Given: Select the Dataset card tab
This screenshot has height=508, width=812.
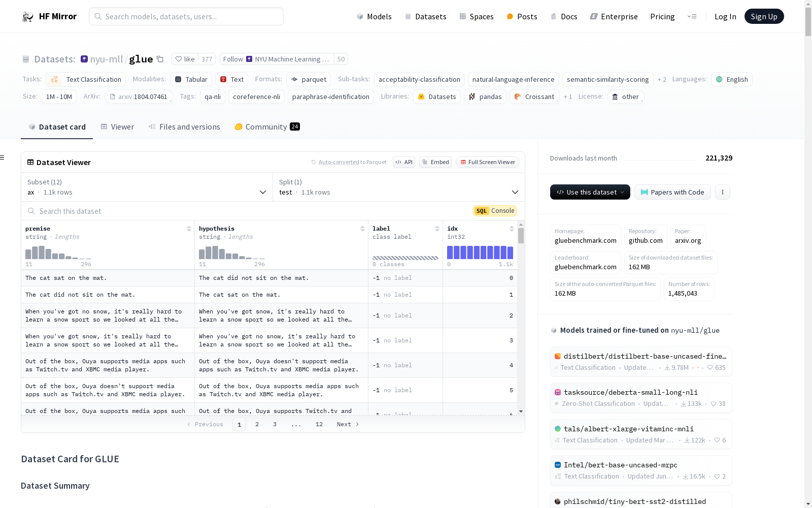Looking at the screenshot, I should [x=57, y=126].
